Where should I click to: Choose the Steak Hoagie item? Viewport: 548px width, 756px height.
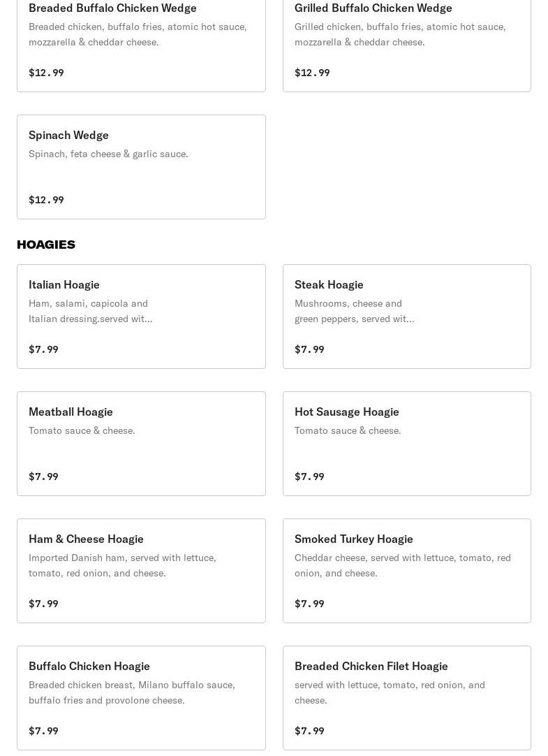[x=407, y=317]
